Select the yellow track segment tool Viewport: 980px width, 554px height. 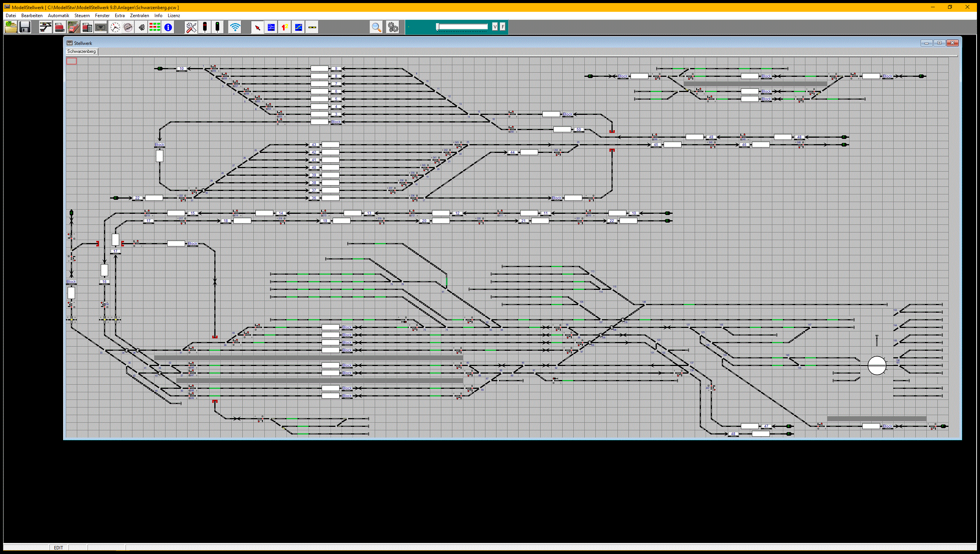click(312, 27)
